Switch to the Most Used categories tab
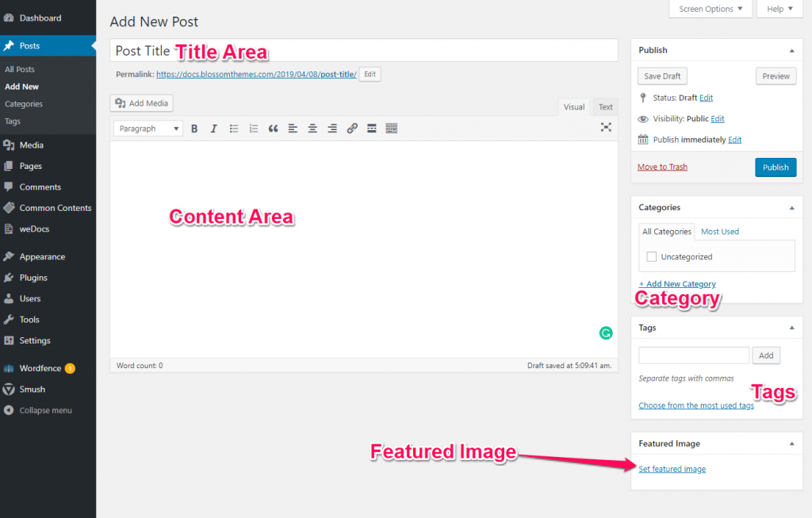Viewport: 812px width, 518px height. coord(719,231)
